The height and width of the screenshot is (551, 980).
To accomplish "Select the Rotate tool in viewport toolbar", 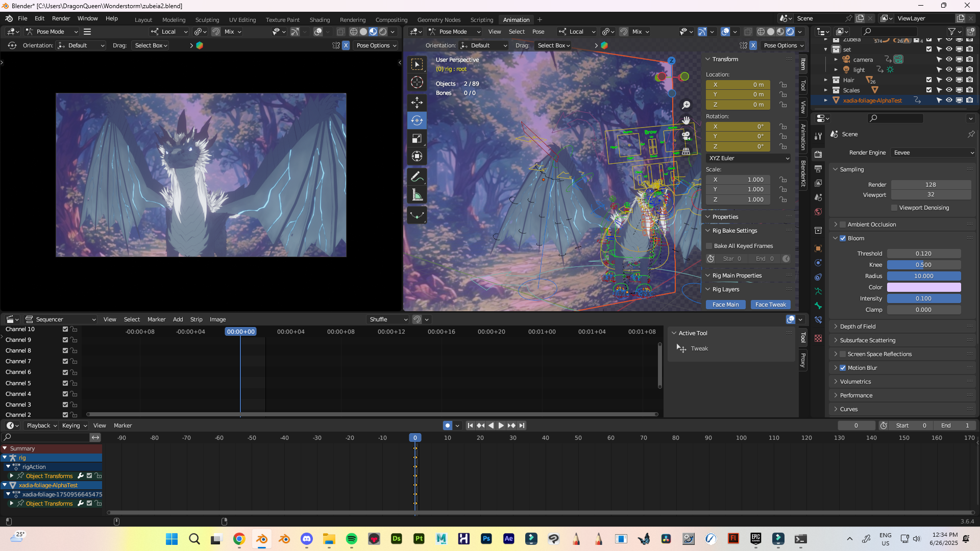I will 417,120.
